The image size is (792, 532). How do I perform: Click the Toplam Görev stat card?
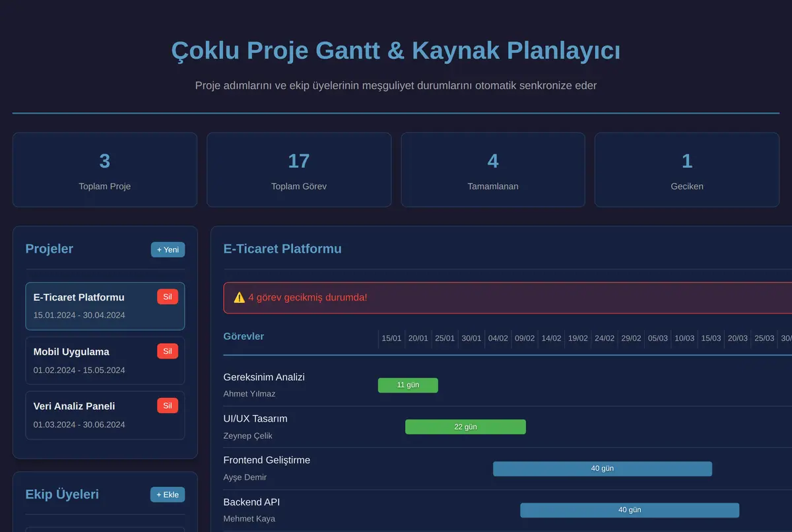(299, 170)
